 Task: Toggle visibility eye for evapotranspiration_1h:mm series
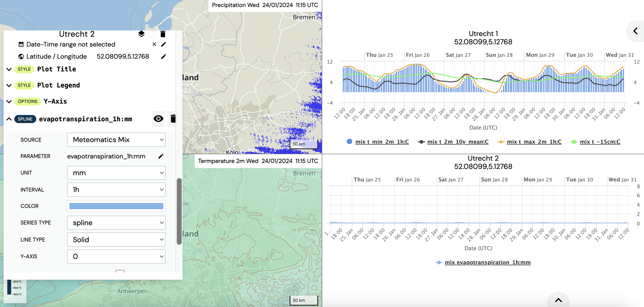tap(158, 119)
